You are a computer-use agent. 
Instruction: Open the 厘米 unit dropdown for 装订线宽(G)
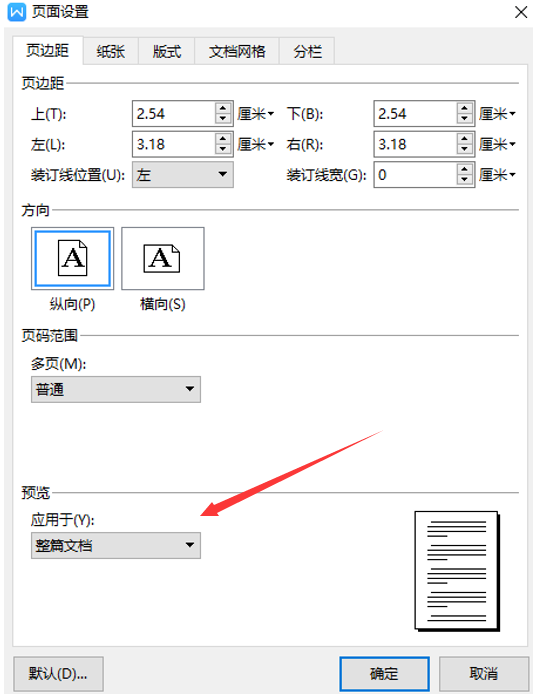click(x=497, y=175)
